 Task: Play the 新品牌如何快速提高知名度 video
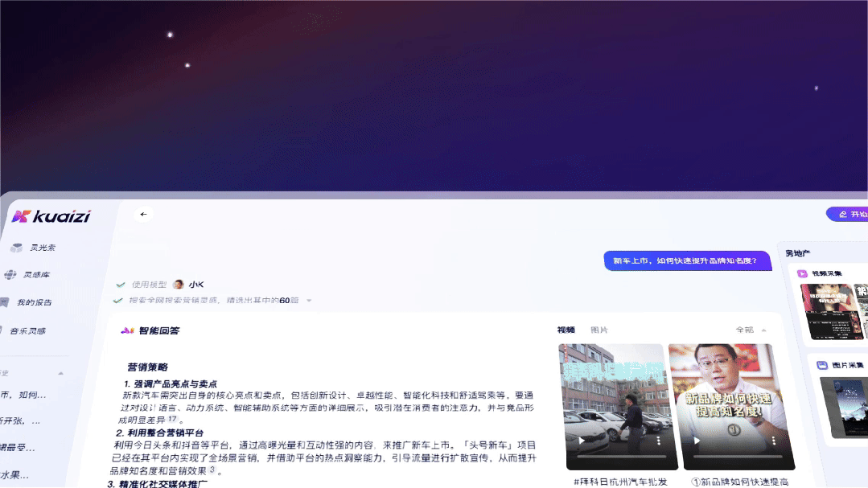click(x=697, y=441)
